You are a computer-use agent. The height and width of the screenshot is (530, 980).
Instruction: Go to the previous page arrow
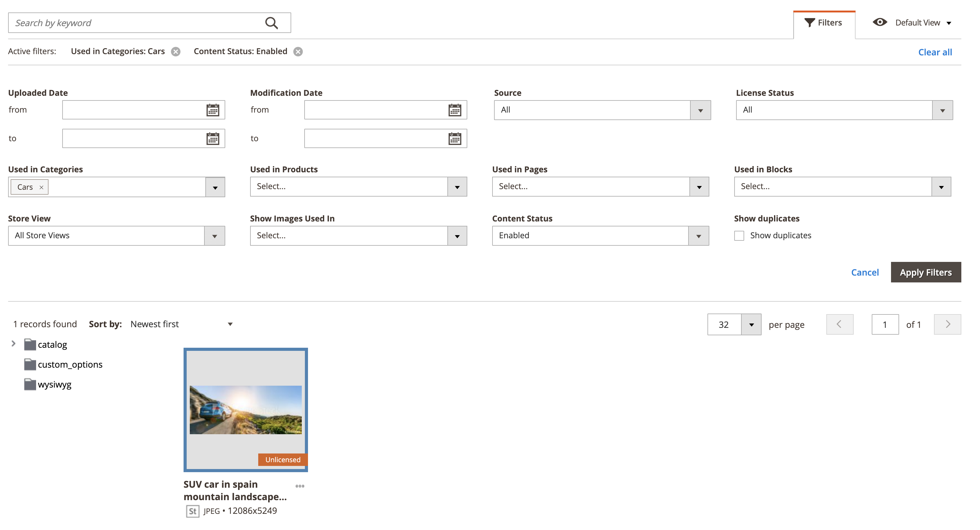click(840, 324)
